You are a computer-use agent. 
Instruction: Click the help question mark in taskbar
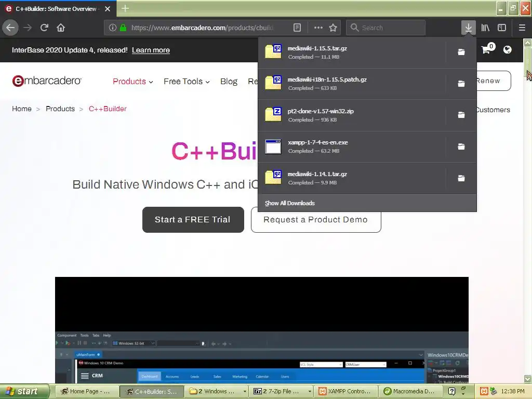pos(451,391)
